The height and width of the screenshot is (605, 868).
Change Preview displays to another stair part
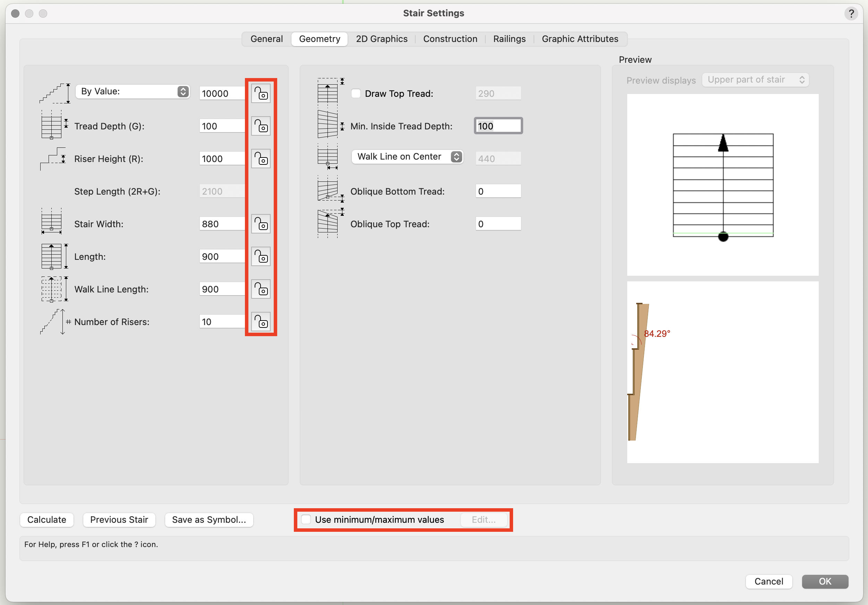755,79
